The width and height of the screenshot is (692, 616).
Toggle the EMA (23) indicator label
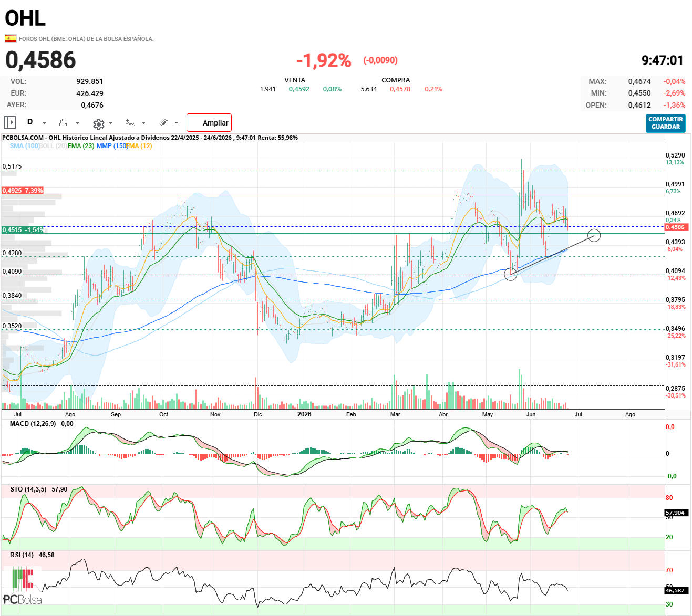click(x=81, y=146)
